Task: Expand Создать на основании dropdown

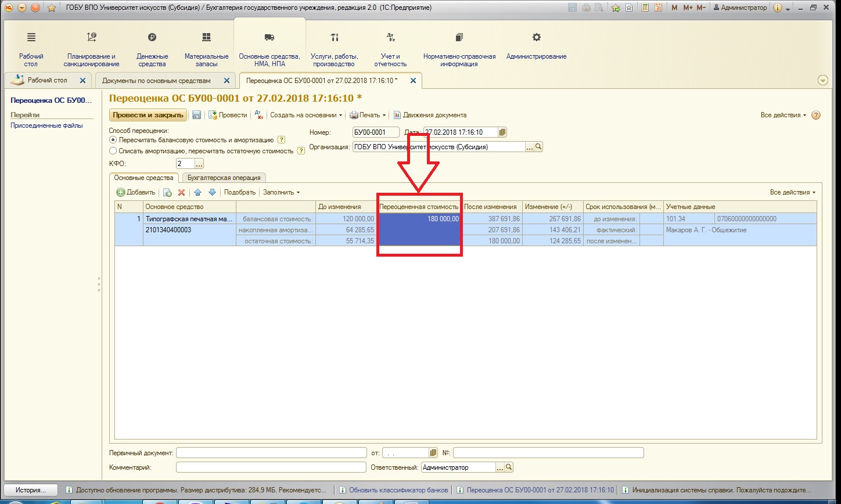Action: point(306,115)
